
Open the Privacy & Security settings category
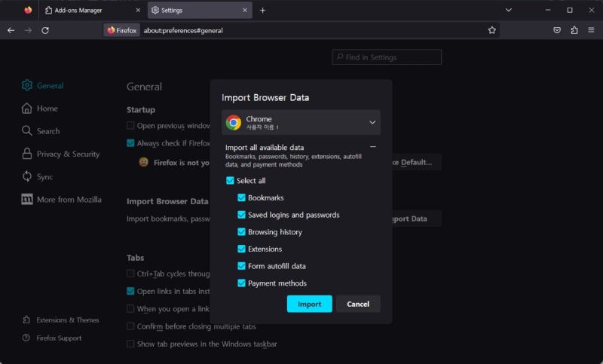(68, 154)
